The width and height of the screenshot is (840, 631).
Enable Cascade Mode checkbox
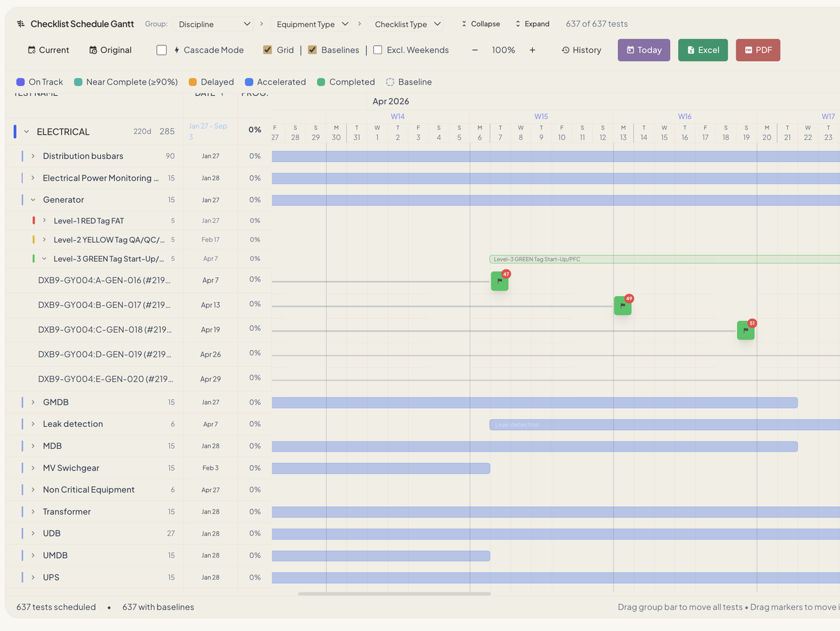[161, 50]
